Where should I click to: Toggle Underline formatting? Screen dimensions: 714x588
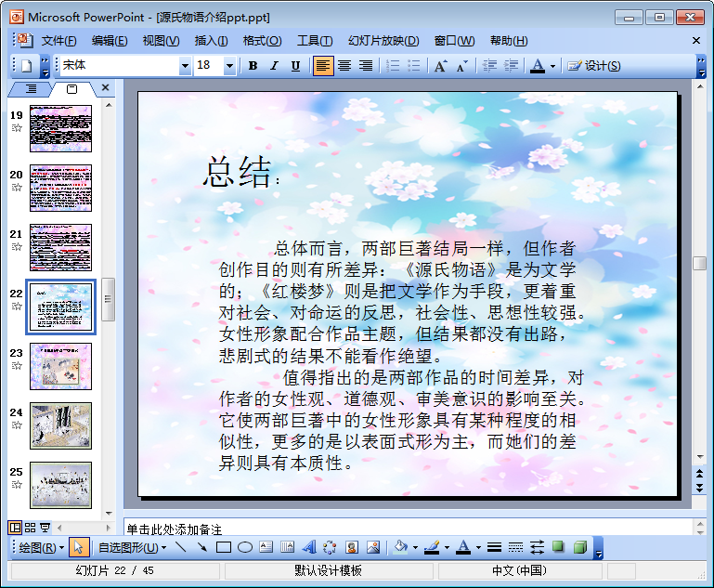point(295,66)
